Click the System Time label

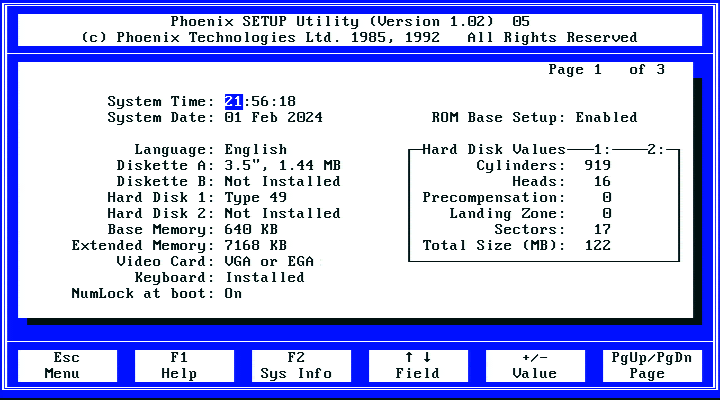coord(161,101)
